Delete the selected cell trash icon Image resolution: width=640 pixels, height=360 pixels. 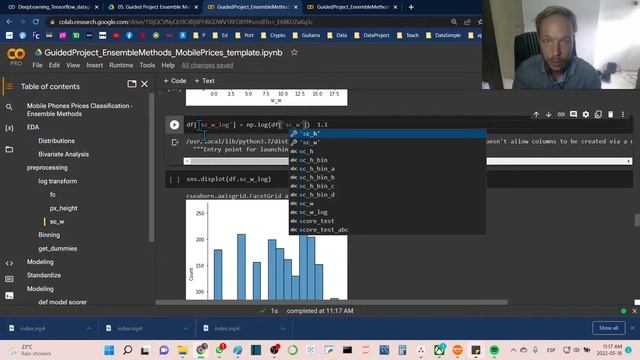coord(611,115)
